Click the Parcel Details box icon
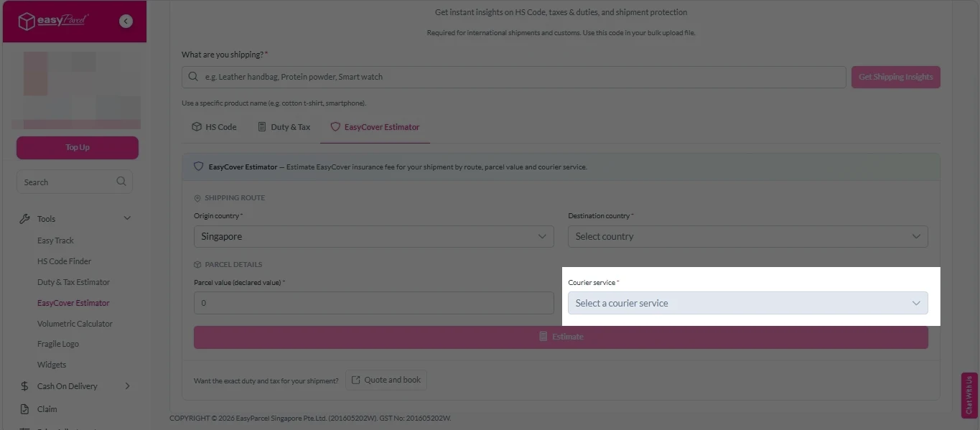Image resolution: width=980 pixels, height=430 pixels. tap(197, 265)
